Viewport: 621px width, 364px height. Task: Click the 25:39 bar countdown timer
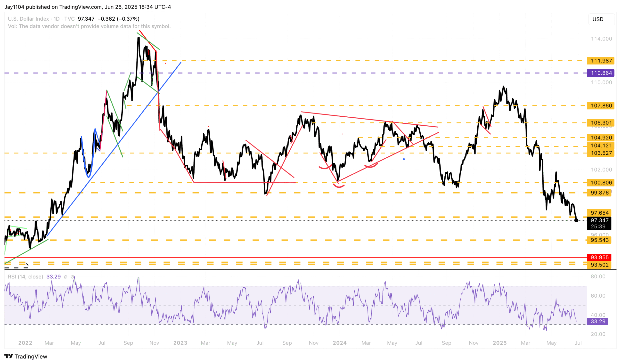coord(598,226)
